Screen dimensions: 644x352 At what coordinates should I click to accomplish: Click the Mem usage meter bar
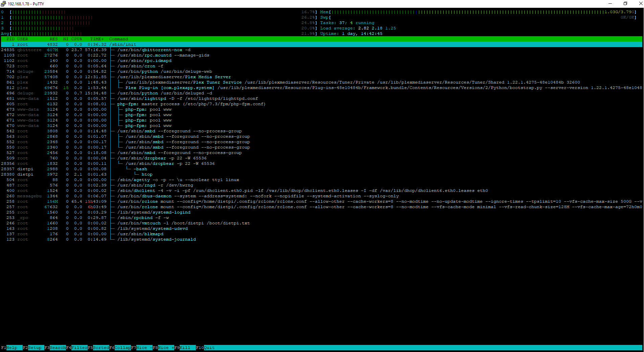tap(478, 12)
